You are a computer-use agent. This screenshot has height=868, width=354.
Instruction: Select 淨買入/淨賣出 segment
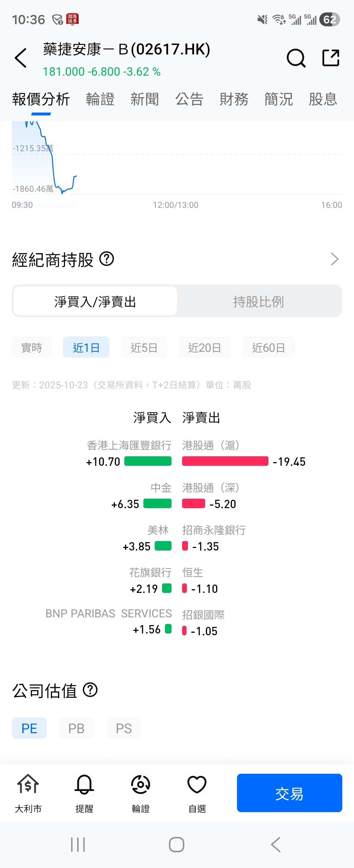click(x=95, y=301)
